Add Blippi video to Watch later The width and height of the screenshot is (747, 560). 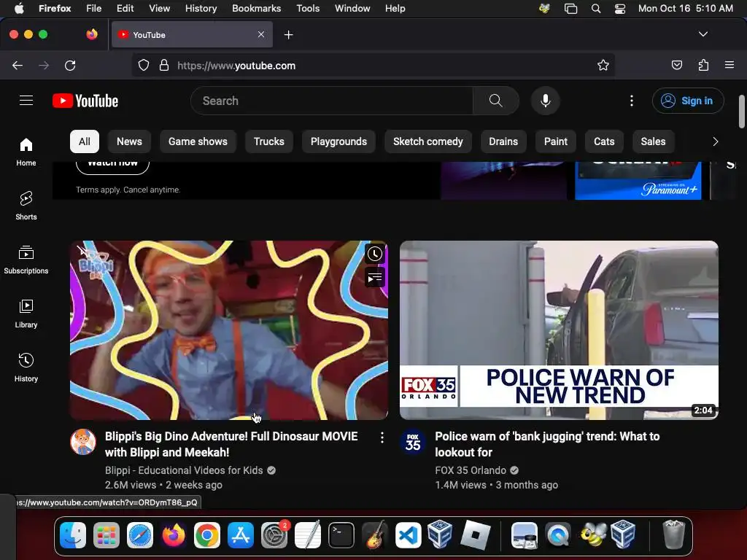click(x=375, y=254)
